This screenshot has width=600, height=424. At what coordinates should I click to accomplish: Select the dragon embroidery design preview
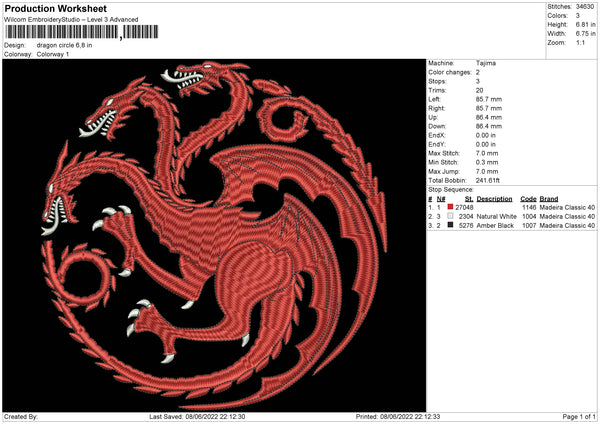(x=214, y=236)
